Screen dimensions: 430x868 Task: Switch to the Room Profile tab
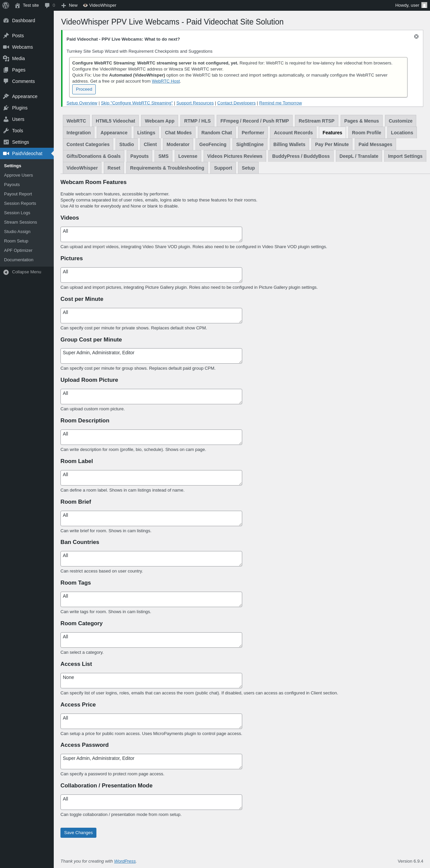point(366,133)
